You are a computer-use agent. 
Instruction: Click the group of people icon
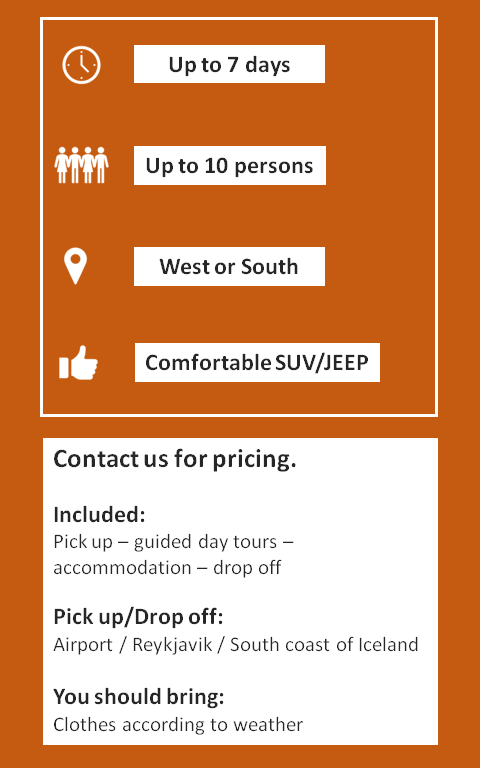[x=81, y=165]
